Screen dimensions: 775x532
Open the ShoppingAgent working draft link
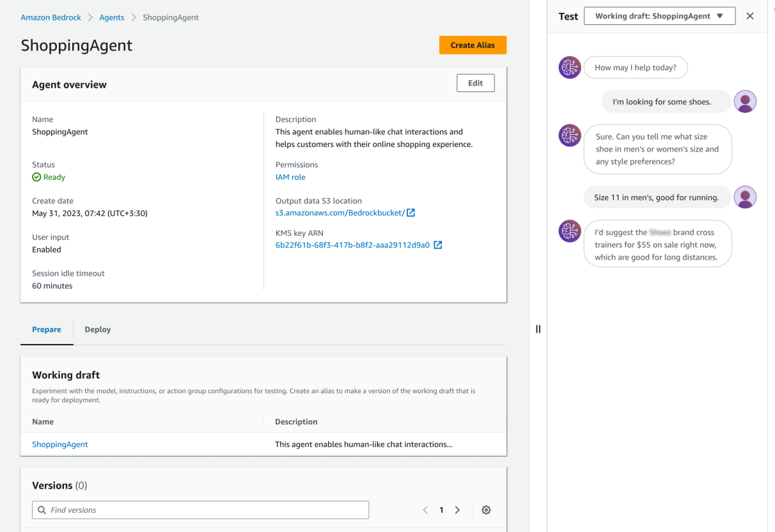click(60, 444)
